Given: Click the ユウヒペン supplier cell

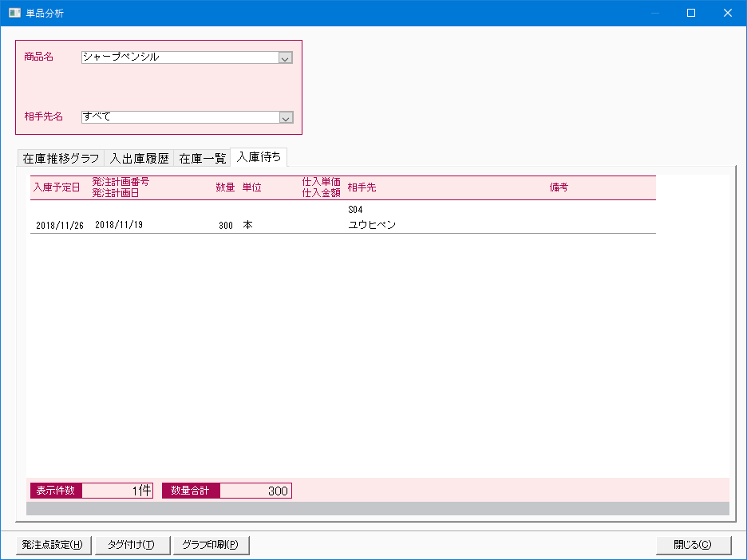Looking at the screenshot, I should pos(372,226).
